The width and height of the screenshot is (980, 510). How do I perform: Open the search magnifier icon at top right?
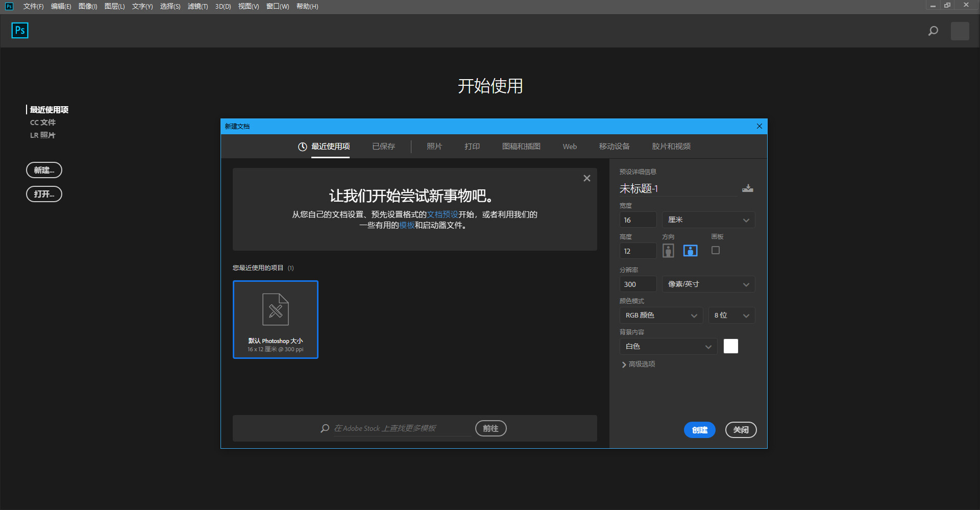tap(933, 31)
